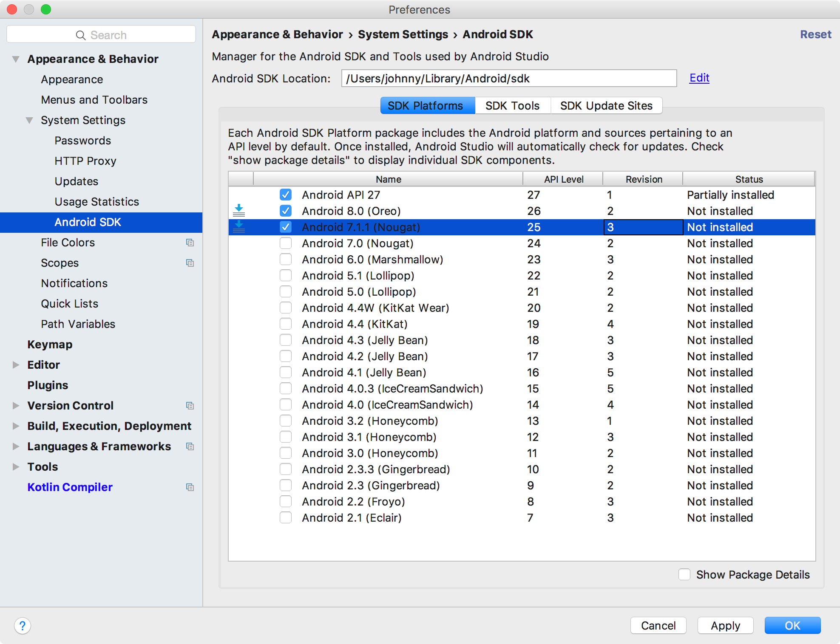This screenshot has height=644, width=840.
Task: Click the project-level icon next to File Colors
Action: pyautogui.click(x=190, y=243)
